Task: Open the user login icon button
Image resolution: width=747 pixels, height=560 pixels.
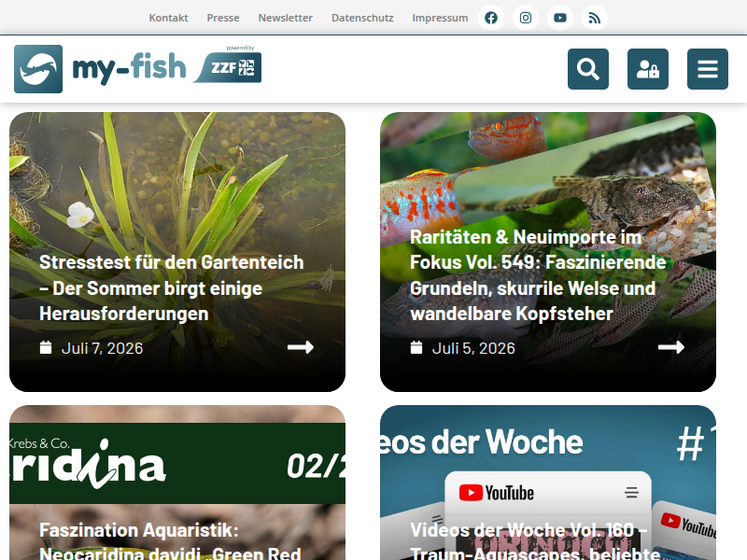Action: tap(648, 69)
